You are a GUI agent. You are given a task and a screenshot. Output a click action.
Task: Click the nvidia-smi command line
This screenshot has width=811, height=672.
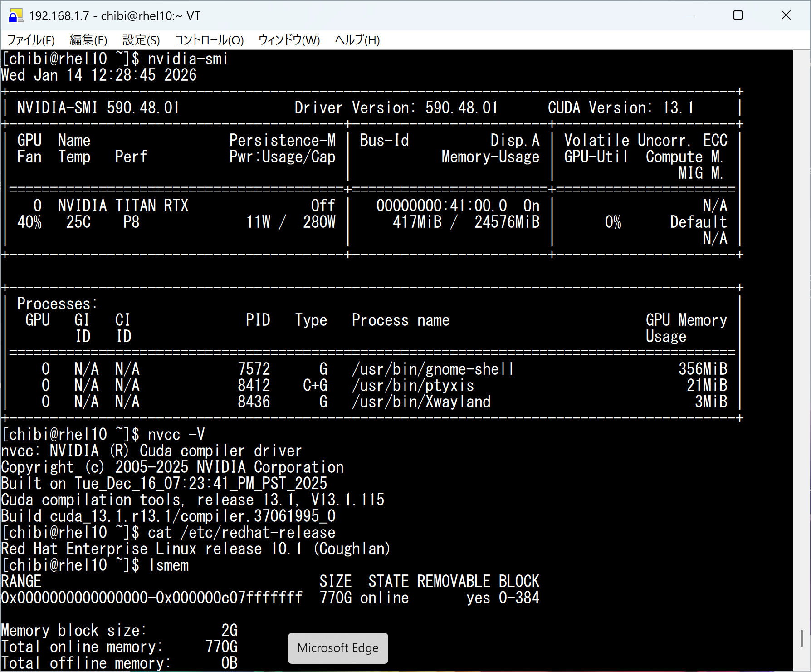click(x=187, y=59)
